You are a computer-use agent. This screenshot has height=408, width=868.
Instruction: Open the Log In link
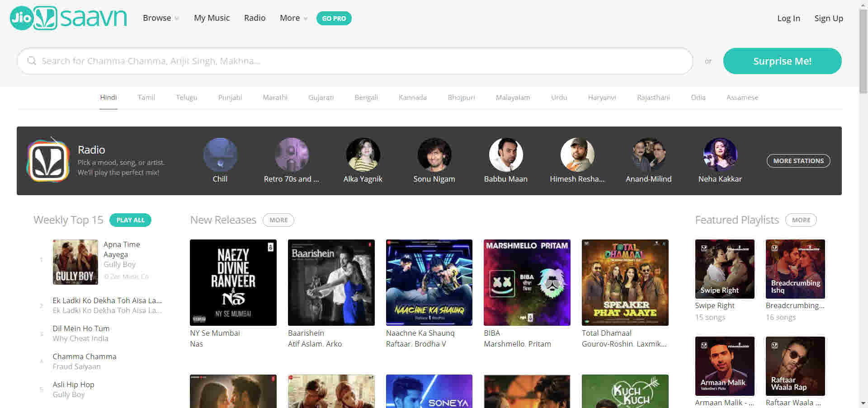pyautogui.click(x=788, y=18)
